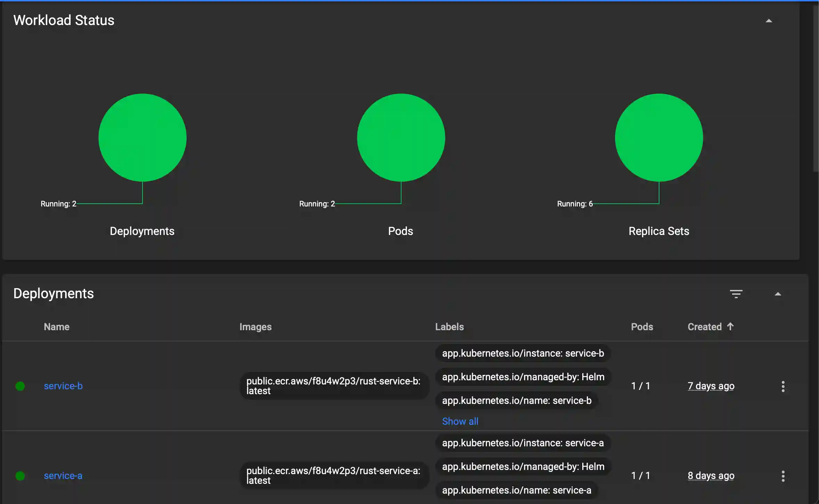Collapse the Deployments section
819x504 pixels.
click(778, 294)
